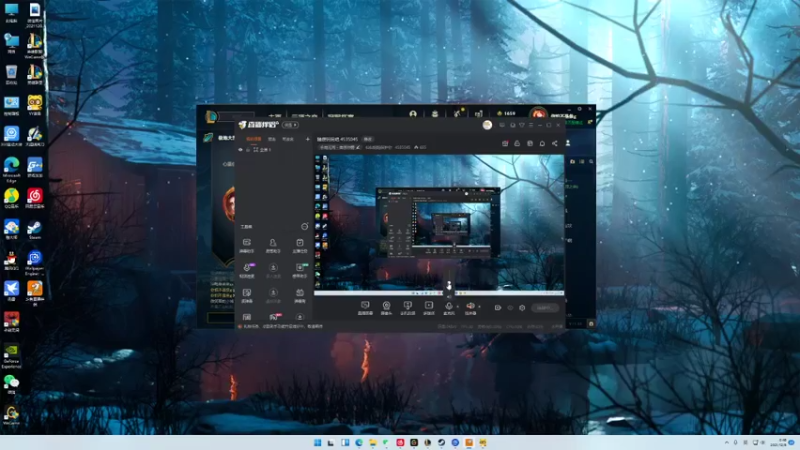Viewport: 800px width, 450px height.
Task: Open the hamburger menu in streaming title bar
Action: coord(531,125)
